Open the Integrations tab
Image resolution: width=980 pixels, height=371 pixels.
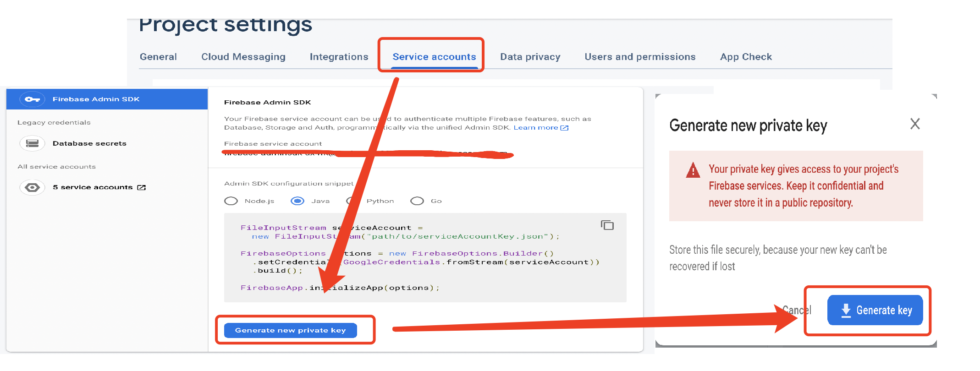pos(339,57)
